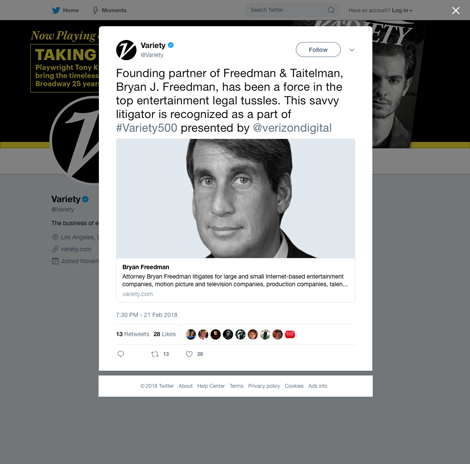The width and height of the screenshot is (470, 464).
Task: Follow the Variety account
Action: point(318,50)
